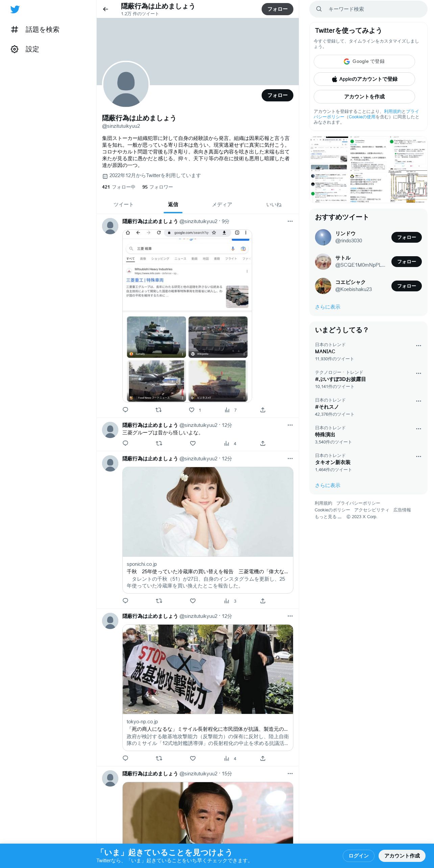Image resolution: width=434 pixels, height=868 pixels.
Task: Open 広告情報 footer link
Action: 402,510
